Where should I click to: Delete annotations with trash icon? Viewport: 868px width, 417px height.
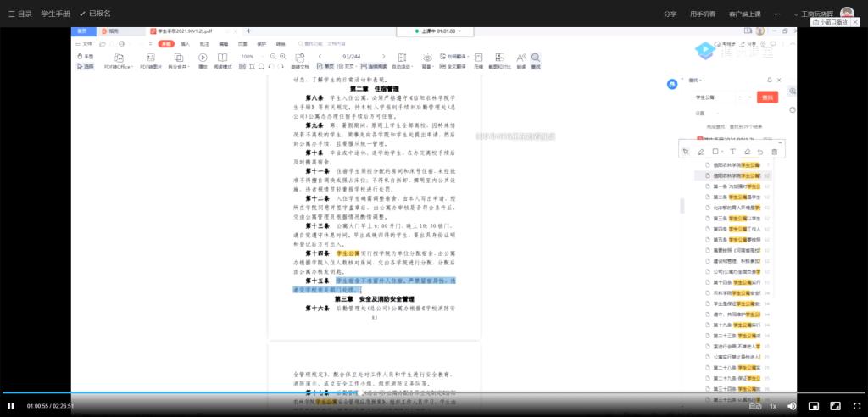pos(774,152)
